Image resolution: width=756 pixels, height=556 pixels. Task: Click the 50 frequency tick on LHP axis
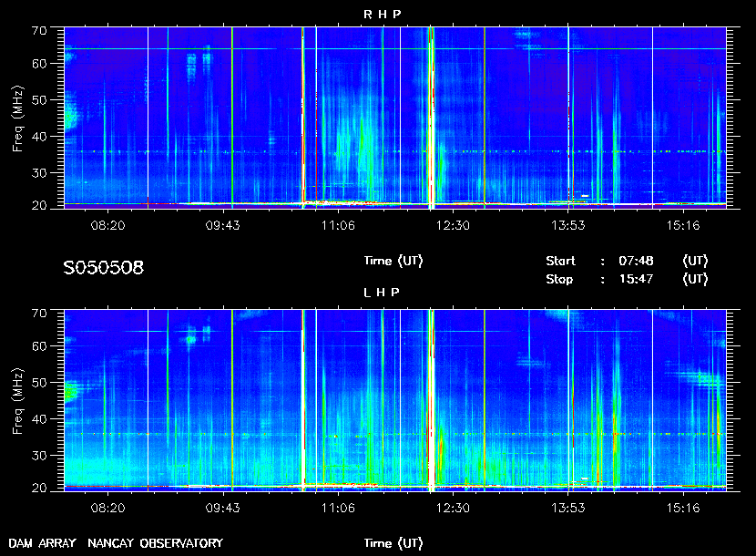click(x=39, y=383)
